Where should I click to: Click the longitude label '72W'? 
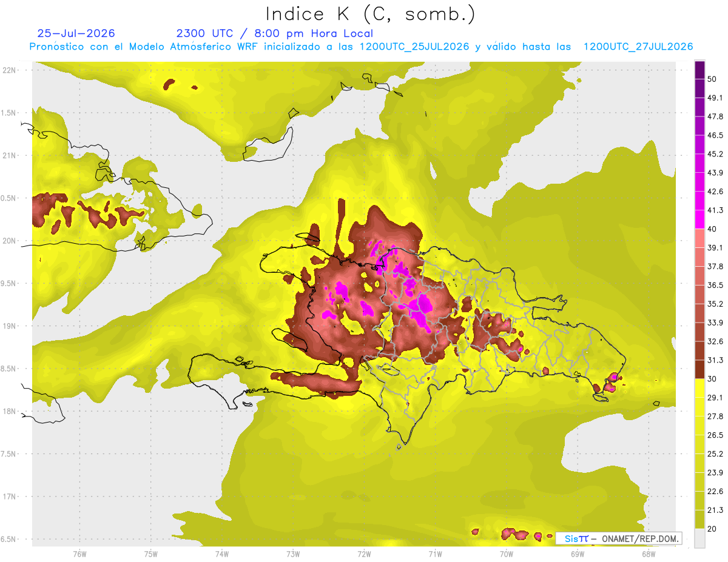click(364, 554)
